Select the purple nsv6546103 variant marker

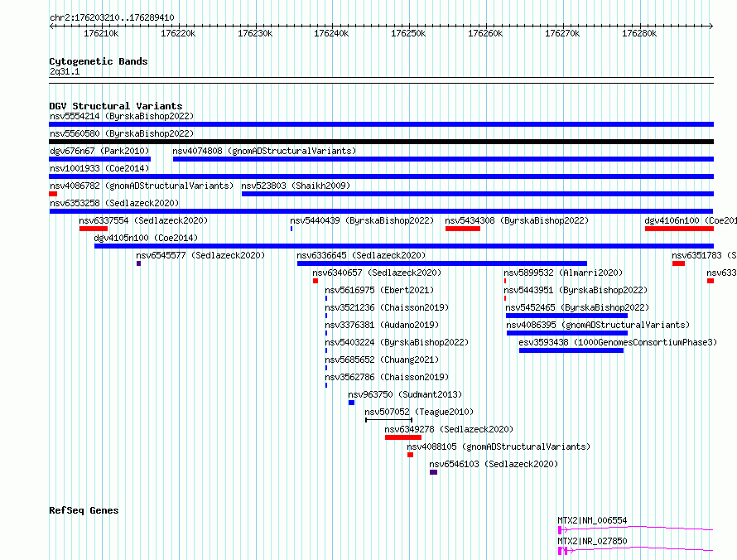click(x=433, y=472)
